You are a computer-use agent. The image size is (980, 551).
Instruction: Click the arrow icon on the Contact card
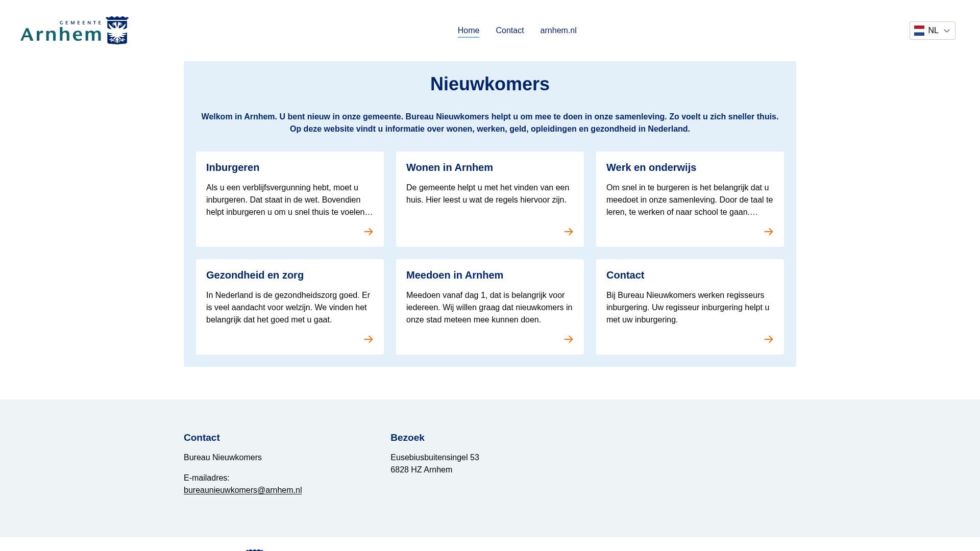[769, 339]
